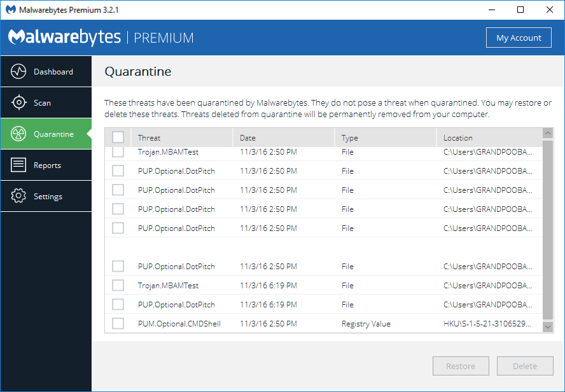This screenshot has height=392, width=565.
Task: Tick the checkbox for Trojan.MBAMTest at 2:50 PM
Action: pyautogui.click(x=118, y=152)
